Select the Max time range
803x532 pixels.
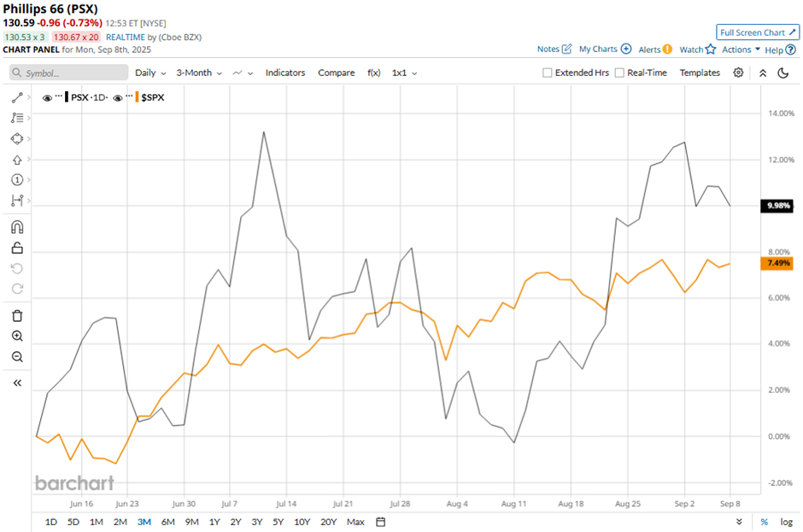tap(355, 522)
